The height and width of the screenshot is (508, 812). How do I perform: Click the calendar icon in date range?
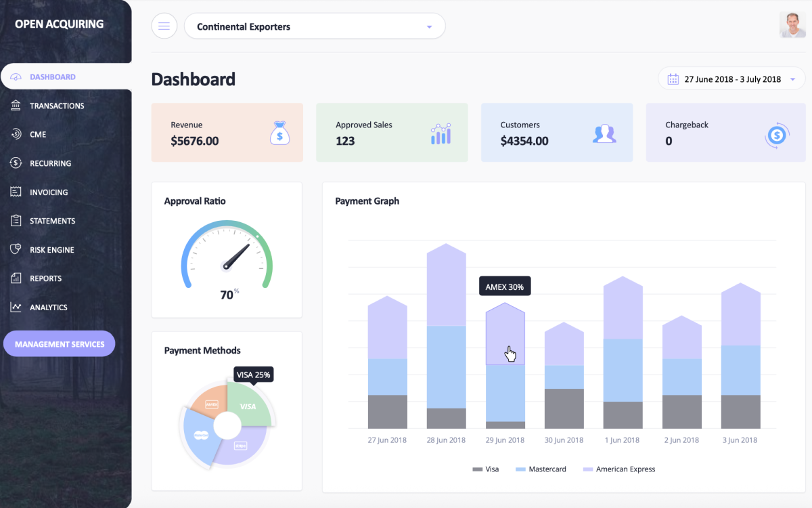coord(673,79)
